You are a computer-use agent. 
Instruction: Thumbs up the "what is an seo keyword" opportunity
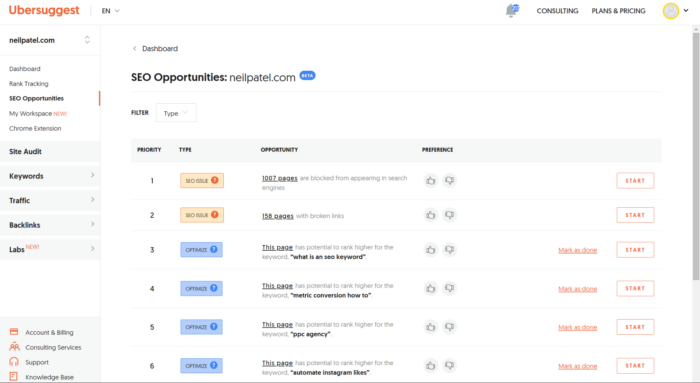(430, 250)
